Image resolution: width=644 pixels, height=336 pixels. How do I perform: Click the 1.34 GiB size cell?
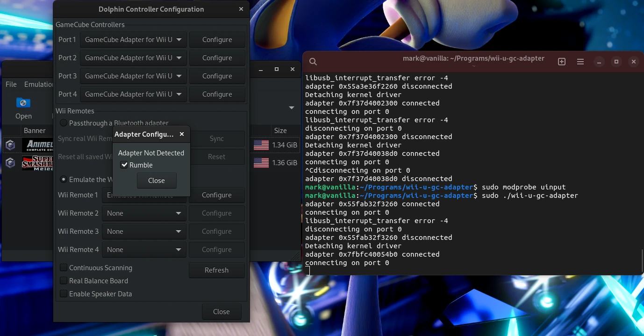[285, 145]
